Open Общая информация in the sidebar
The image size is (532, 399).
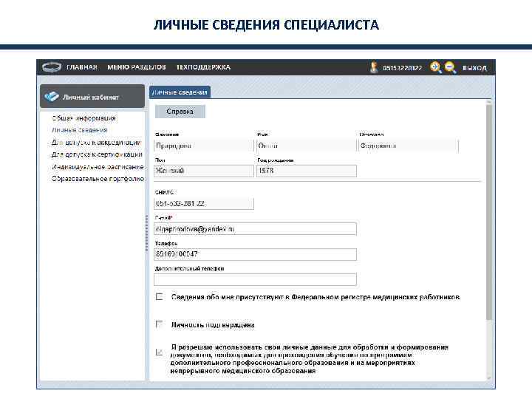pyautogui.click(x=83, y=118)
